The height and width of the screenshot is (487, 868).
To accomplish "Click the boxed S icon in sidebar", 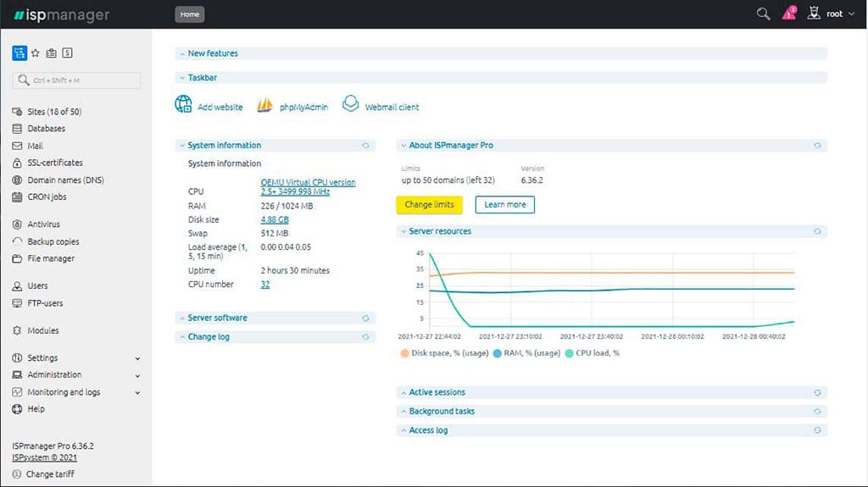I will [67, 53].
